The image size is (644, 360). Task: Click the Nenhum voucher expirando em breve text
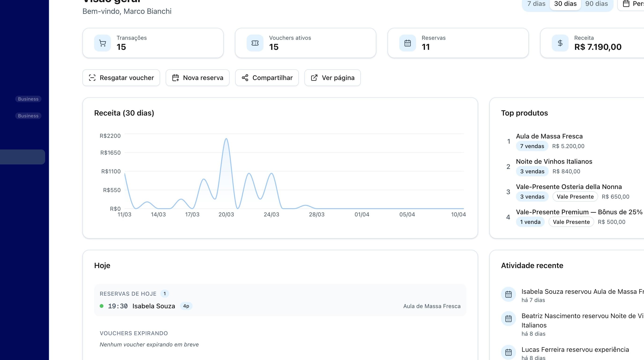149,345
